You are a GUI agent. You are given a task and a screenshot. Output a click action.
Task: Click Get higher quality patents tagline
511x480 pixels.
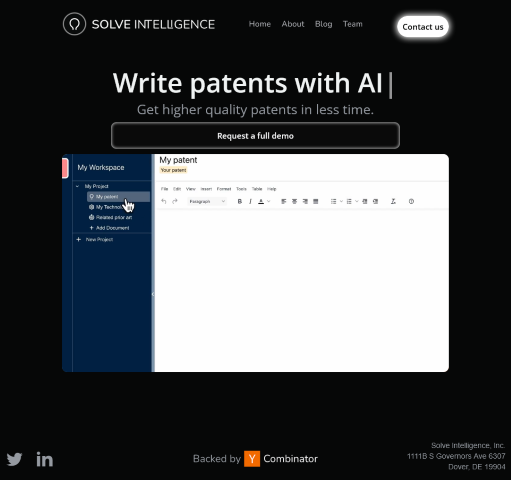[x=255, y=110]
